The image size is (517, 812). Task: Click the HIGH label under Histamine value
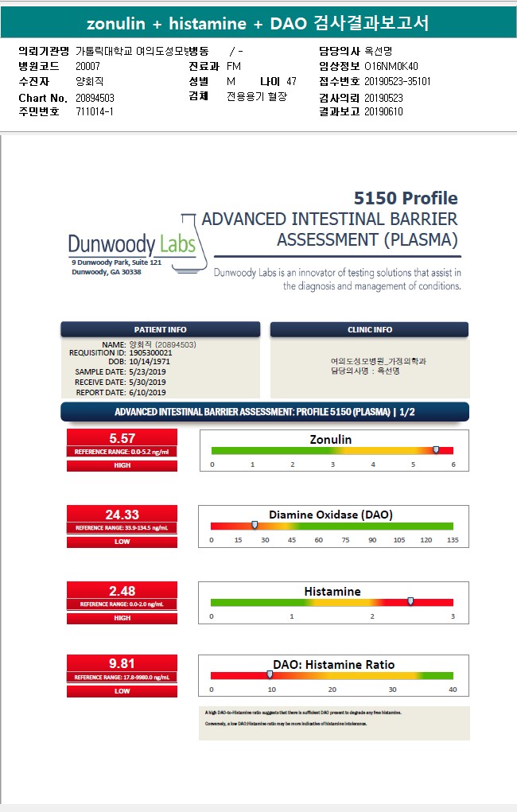(x=122, y=618)
